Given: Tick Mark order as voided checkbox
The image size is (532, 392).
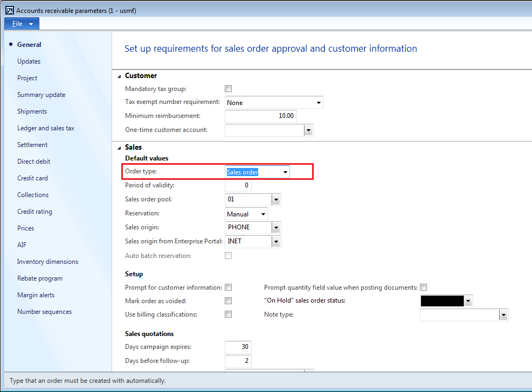Looking at the screenshot, I should click(229, 301).
